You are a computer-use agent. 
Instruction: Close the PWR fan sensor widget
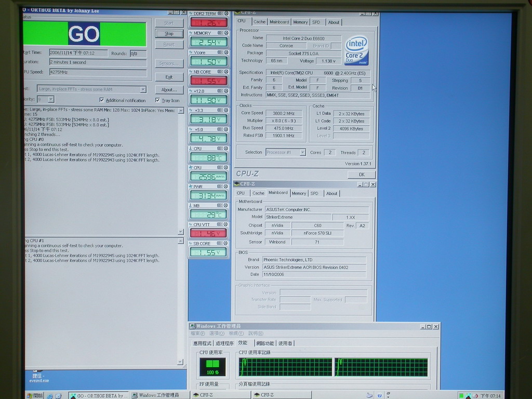227,187
